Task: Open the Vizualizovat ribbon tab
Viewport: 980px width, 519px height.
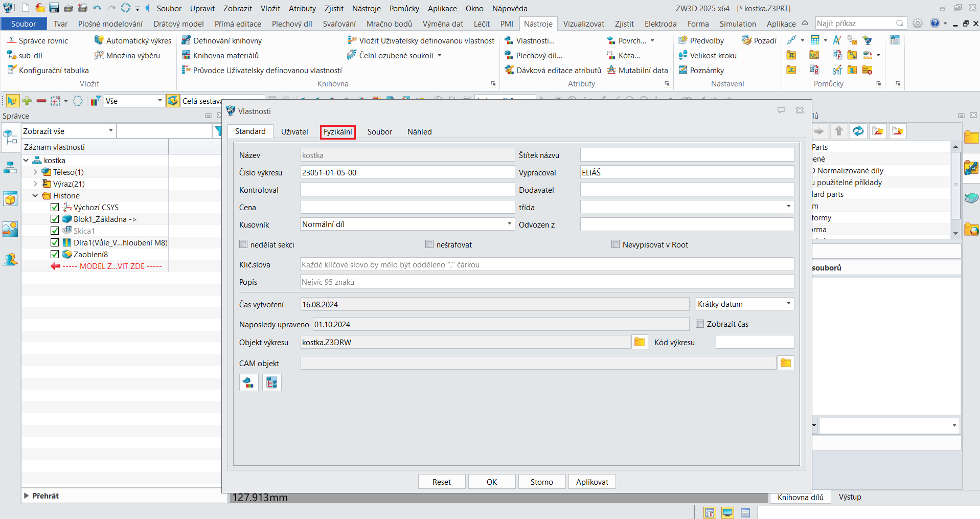Action: 583,24
